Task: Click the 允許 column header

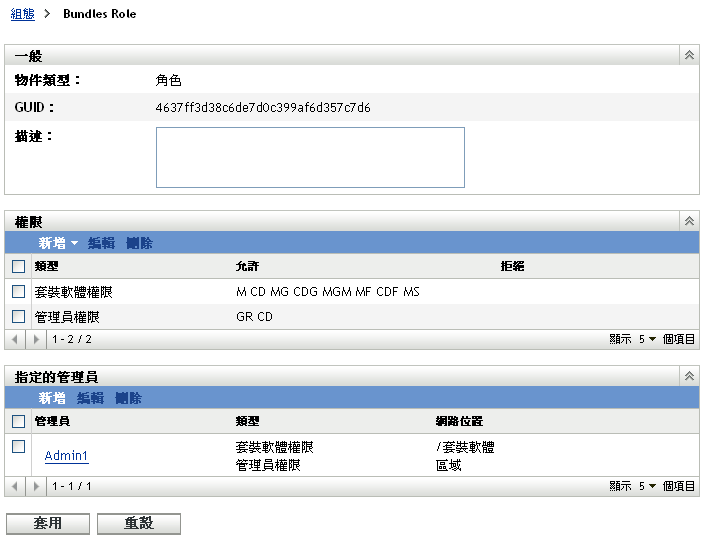Action: pos(247,266)
